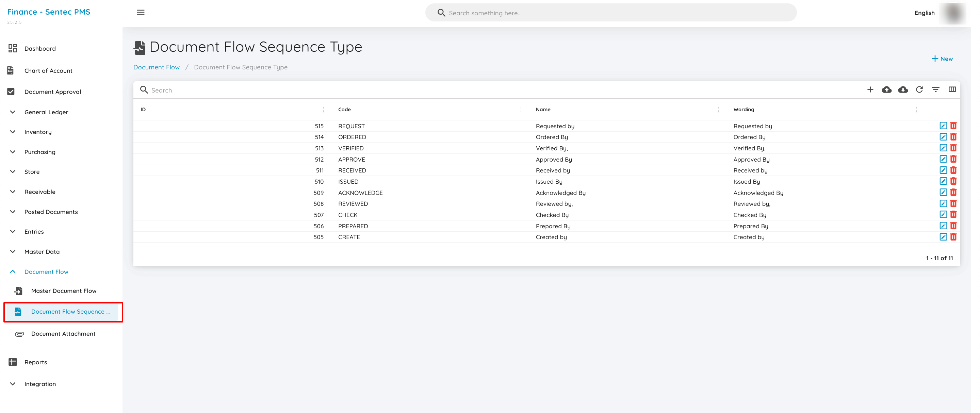Edit the ACKNOWLEDGE row

point(943,193)
